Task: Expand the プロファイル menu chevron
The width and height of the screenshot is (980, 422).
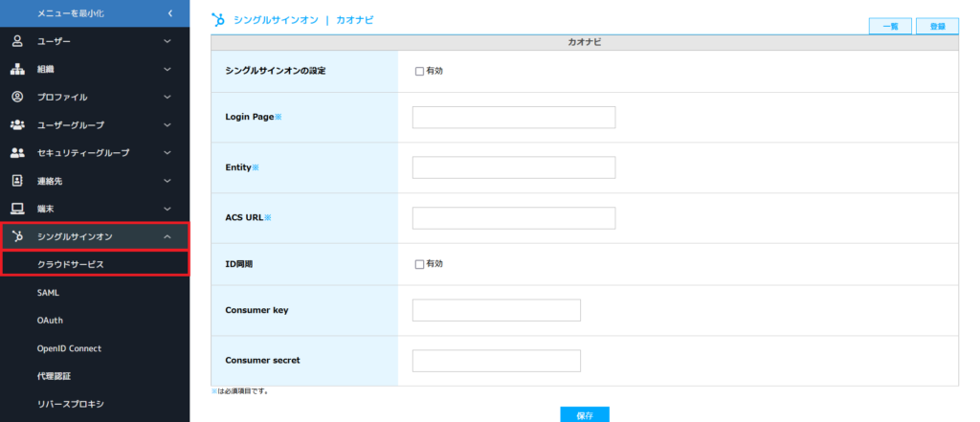Action: pos(167,97)
